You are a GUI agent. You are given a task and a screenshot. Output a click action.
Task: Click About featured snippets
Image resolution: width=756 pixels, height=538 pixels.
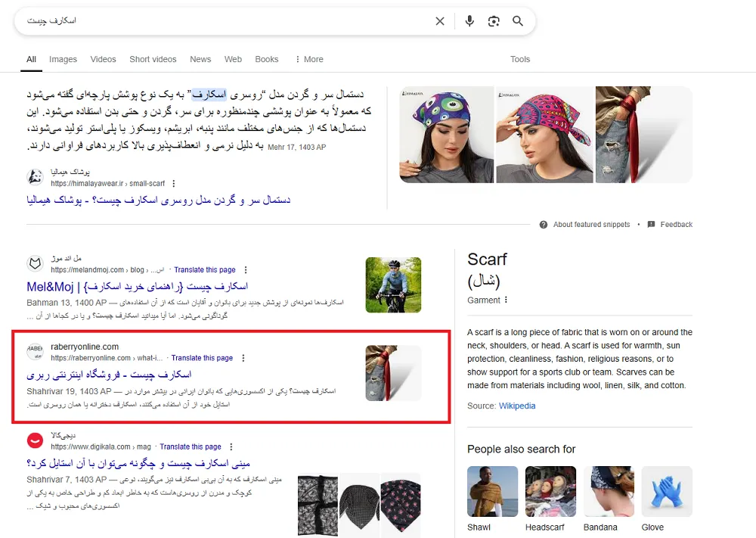(592, 225)
